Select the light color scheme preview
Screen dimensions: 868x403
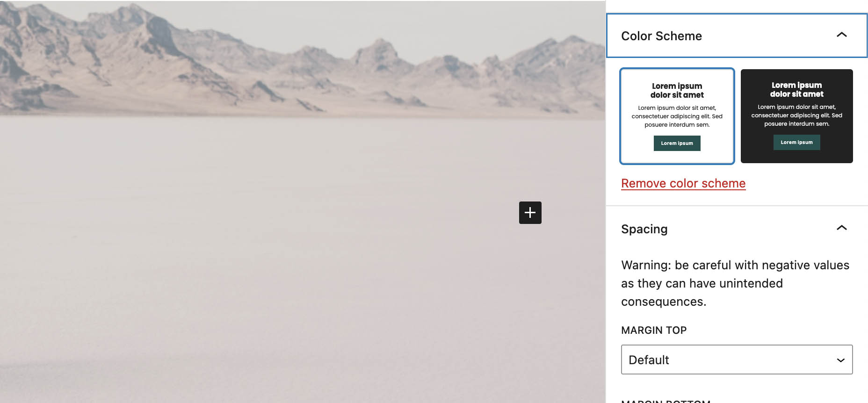[677, 116]
